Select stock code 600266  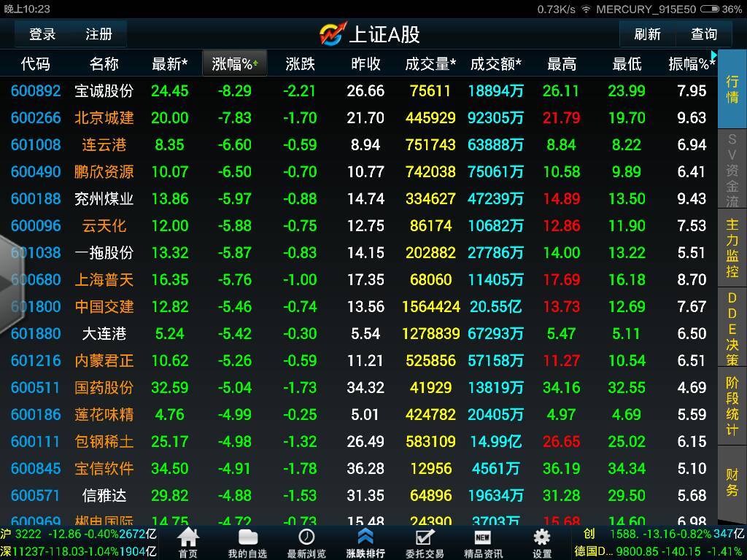36,117
